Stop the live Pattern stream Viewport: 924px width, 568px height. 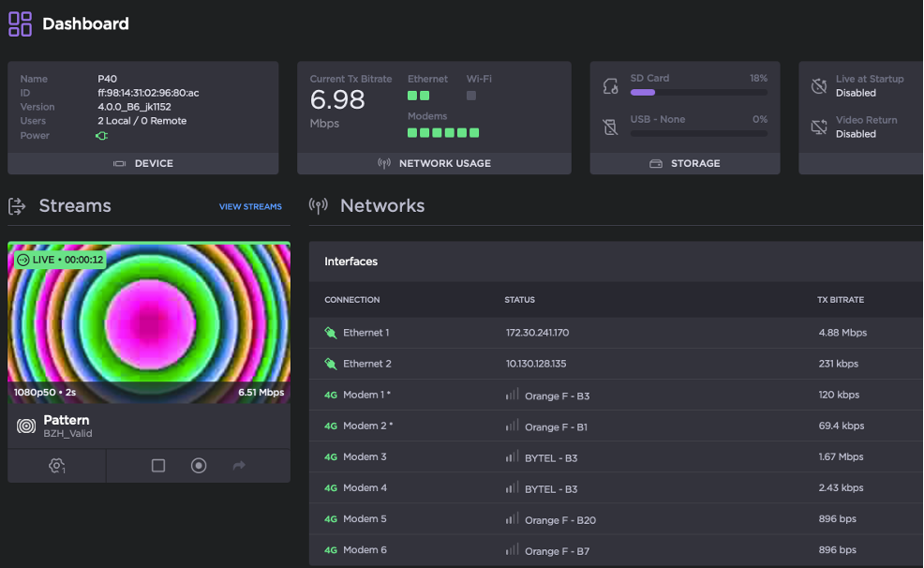click(x=158, y=466)
